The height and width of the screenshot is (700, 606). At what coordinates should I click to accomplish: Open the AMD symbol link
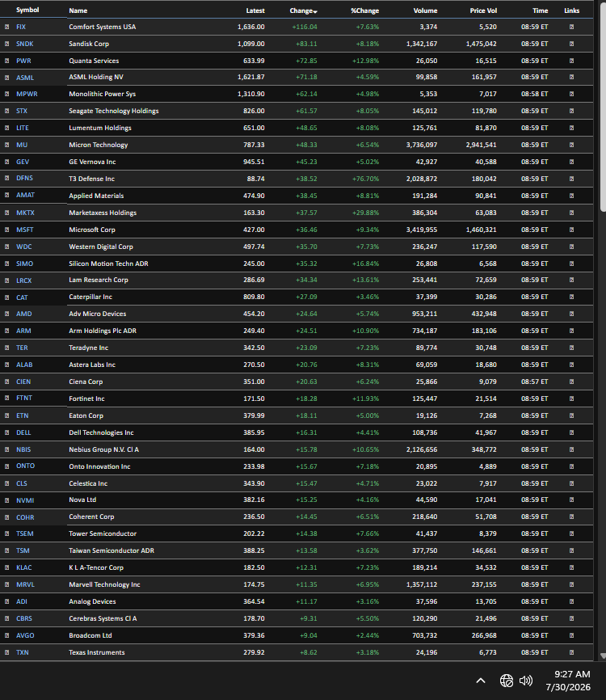24,314
